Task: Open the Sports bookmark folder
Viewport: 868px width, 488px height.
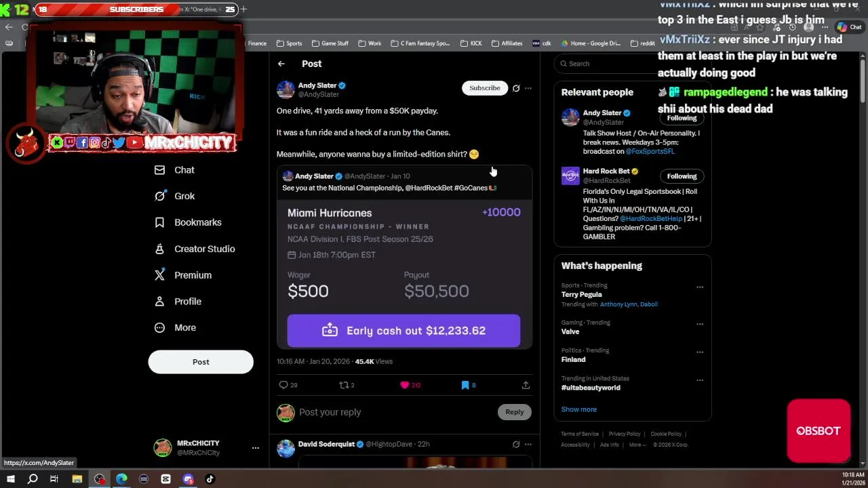Action: point(290,43)
